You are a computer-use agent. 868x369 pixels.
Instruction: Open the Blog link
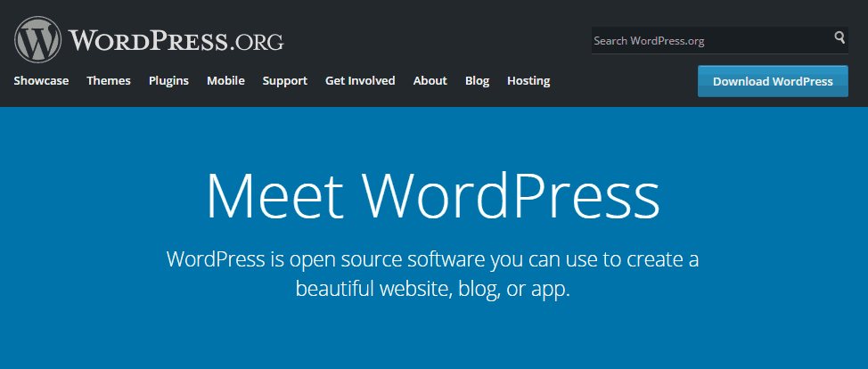[477, 81]
